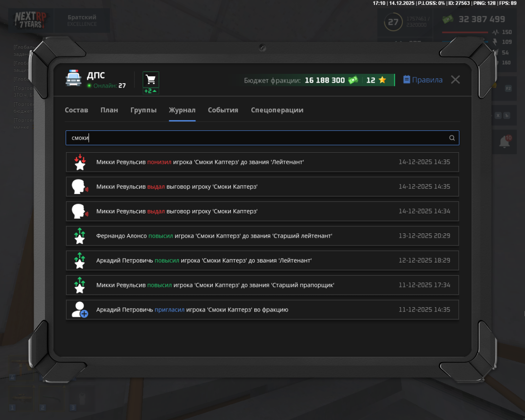The width and height of the screenshot is (525, 420).
Task: Switch to the Состав tab
Action: (x=76, y=110)
